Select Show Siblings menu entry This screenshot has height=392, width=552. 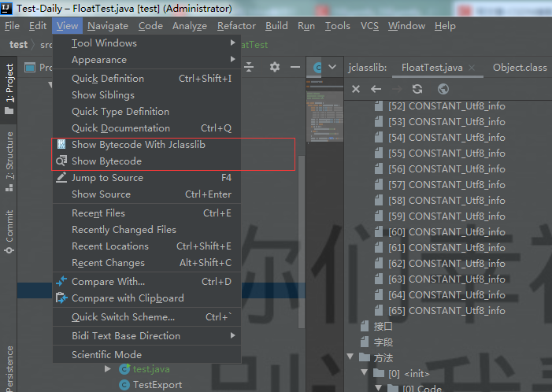(x=146, y=95)
